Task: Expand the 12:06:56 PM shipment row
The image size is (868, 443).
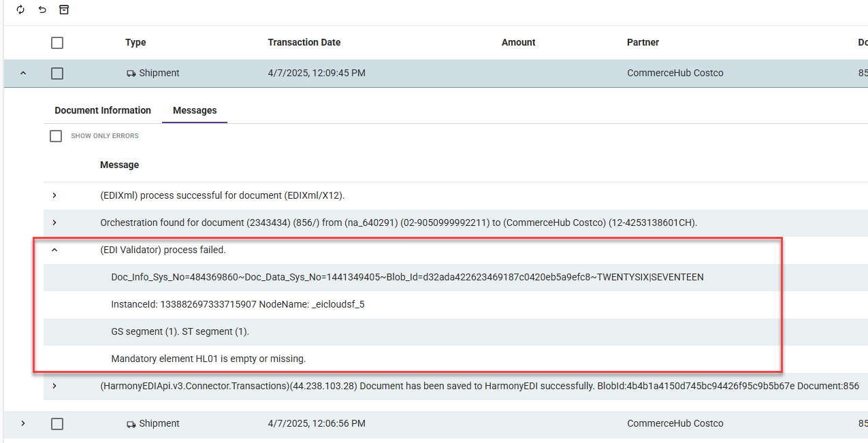Action: click(x=23, y=423)
